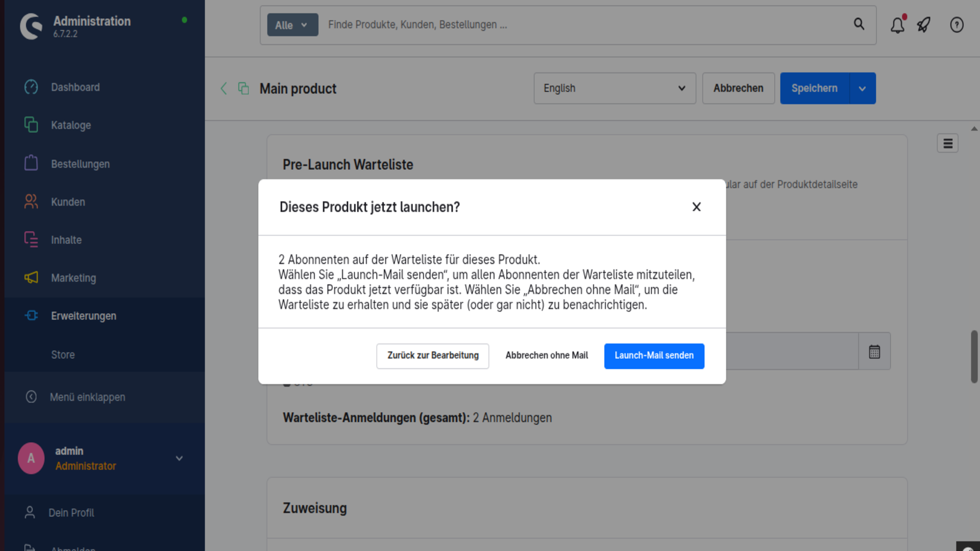Open Marketing in the sidebar
This screenshot has height=551, width=980.
coord(73,278)
